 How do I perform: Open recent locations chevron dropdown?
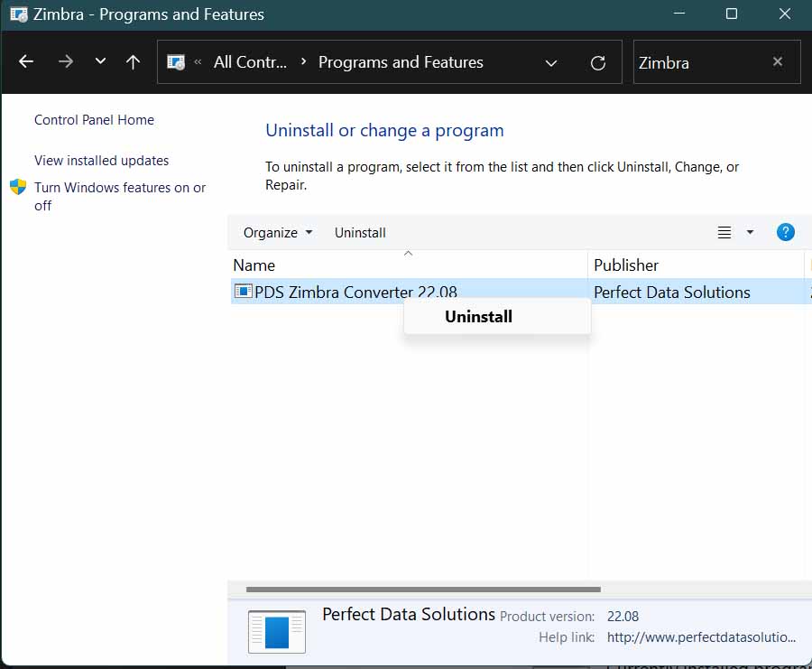pyautogui.click(x=100, y=61)
